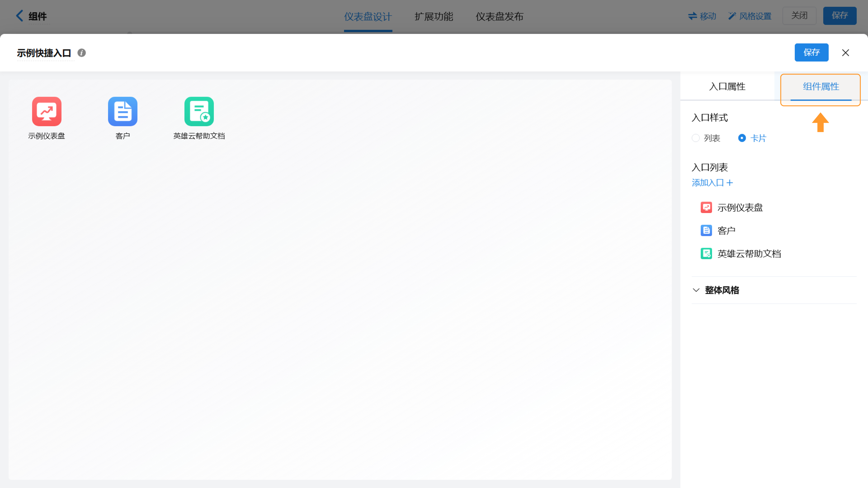The image size is (868, 488).
Task: Click the 风格设置 text link
Action: point(755,16)
